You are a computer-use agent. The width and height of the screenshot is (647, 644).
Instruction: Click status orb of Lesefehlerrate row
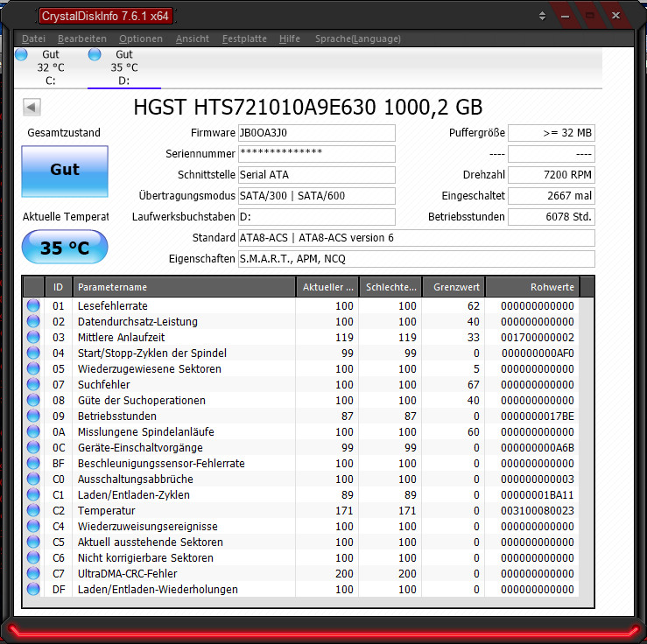coord(33,305)
